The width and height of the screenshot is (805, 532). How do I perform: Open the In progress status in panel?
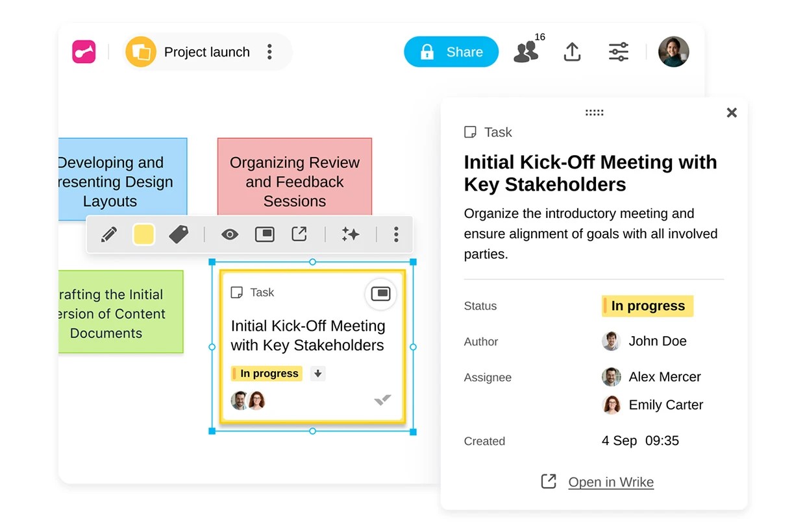(x=647, y=306)
